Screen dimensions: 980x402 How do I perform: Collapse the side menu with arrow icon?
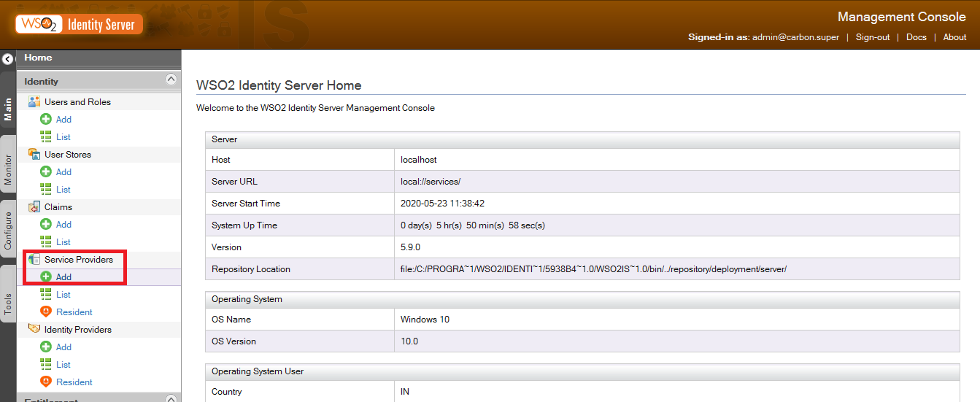[x=8, y=59]
